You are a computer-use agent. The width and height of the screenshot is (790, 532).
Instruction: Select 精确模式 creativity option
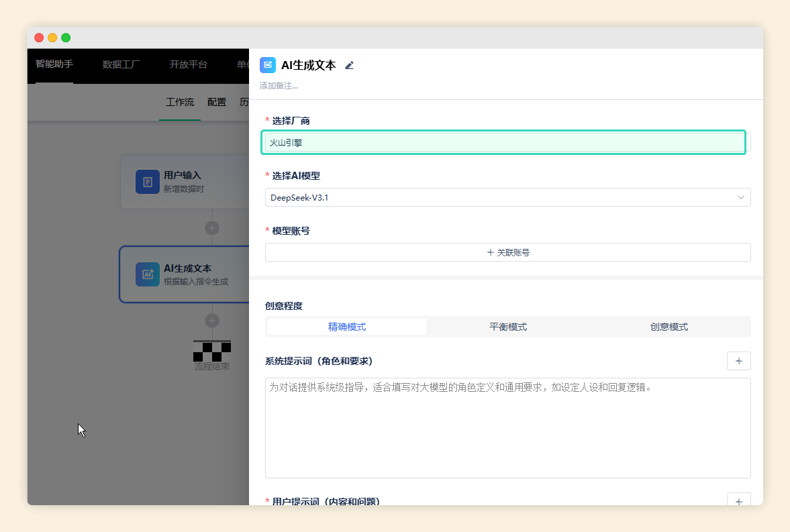347,327
